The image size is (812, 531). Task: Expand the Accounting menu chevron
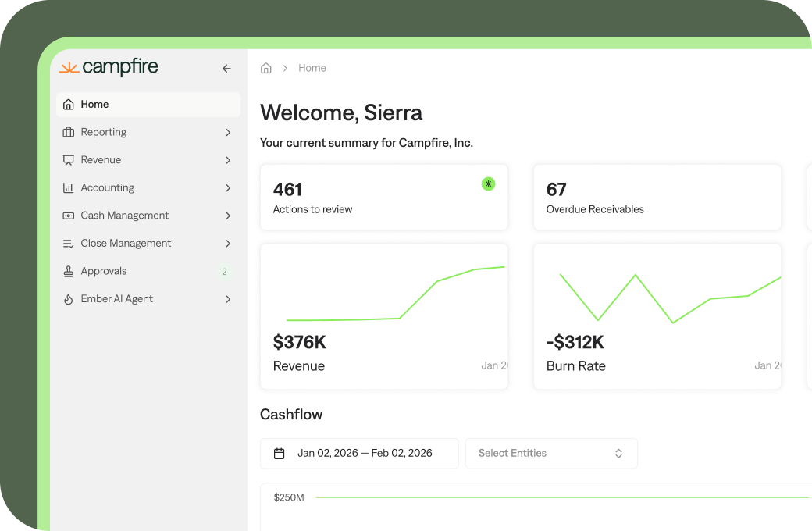click(x=228, y=188)
